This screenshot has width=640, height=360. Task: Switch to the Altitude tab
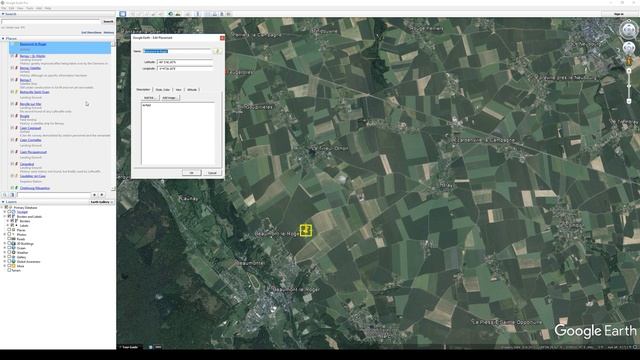click(192, 89)
